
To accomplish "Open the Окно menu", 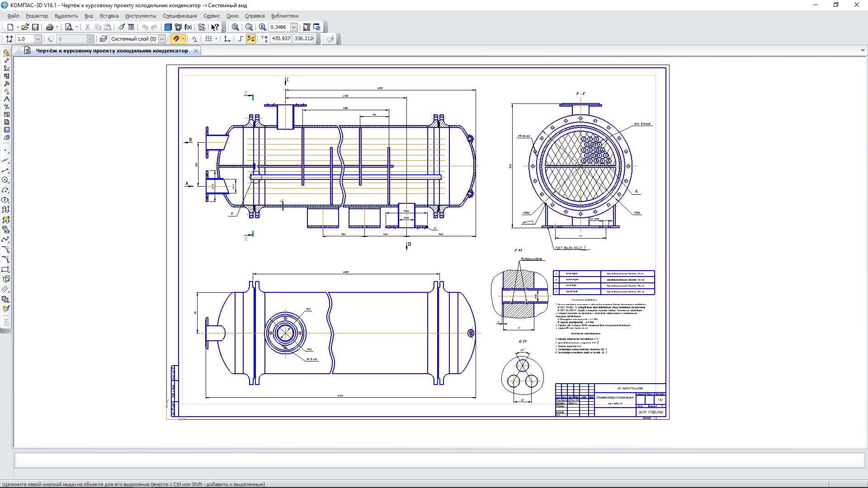I will tap(232, 16).
